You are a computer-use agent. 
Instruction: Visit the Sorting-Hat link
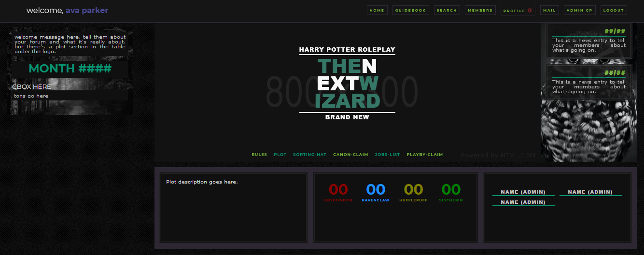tap(309, 155)
